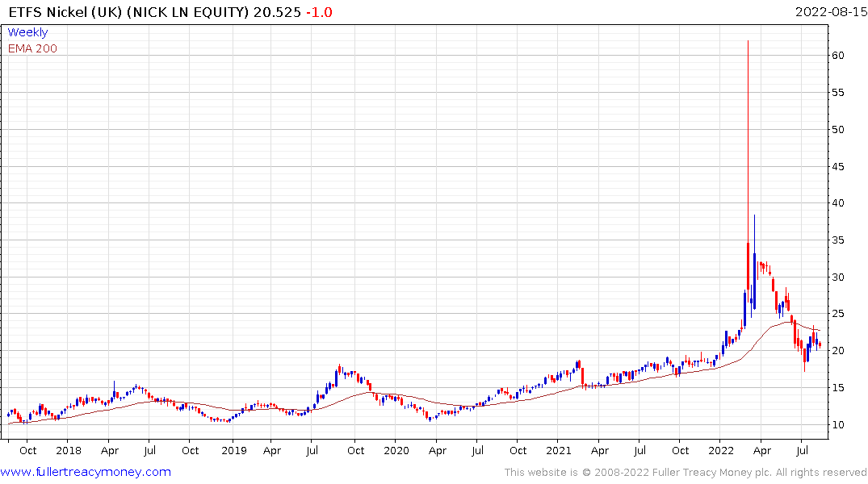Click the 25 price axis label
This screenshot has width=868, height=484.
click(x=837, y=314)
